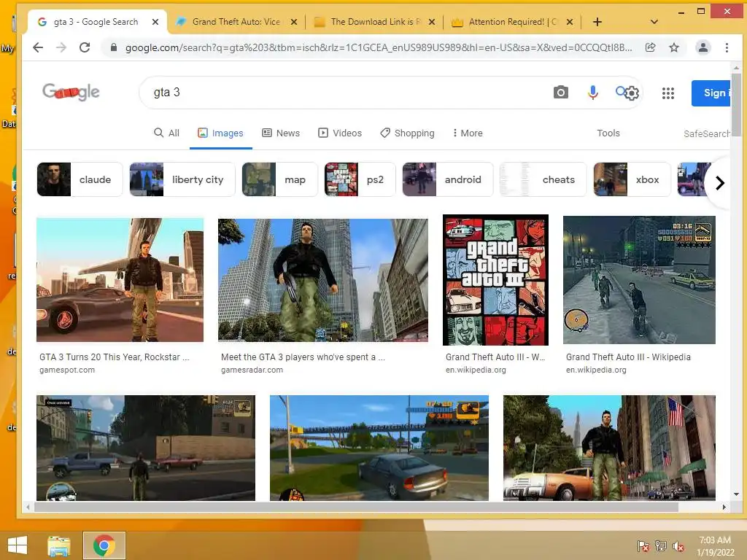Switch to the Grand Theft Auto: Vice tab
747x560 pixels.
[x=236, y=22]
